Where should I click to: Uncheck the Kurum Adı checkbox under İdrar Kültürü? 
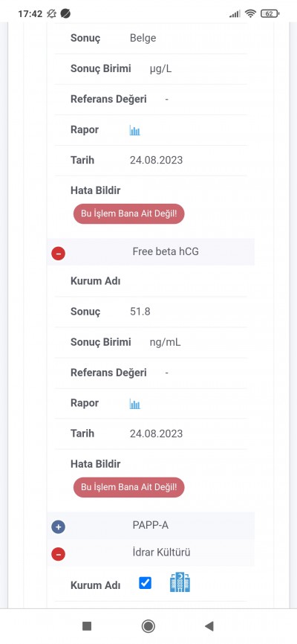pyautogui.click(x=146, y=583)
